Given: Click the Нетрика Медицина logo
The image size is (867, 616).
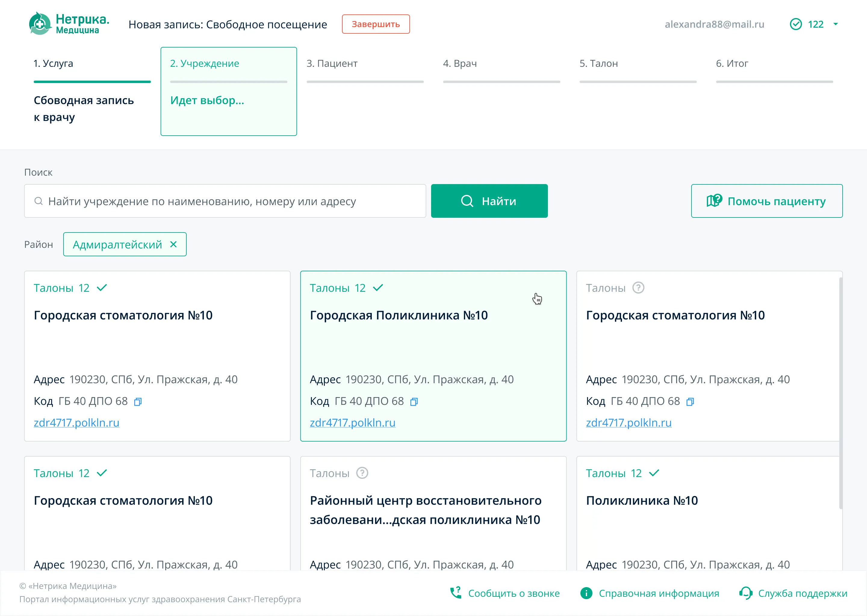Looking at the screenshot, I should (x=69, y=23).
